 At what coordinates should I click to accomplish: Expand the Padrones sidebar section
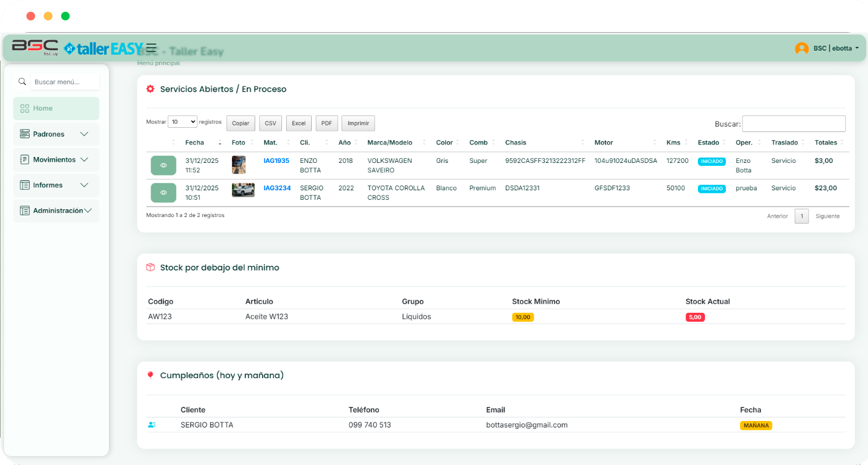[55, 134]
